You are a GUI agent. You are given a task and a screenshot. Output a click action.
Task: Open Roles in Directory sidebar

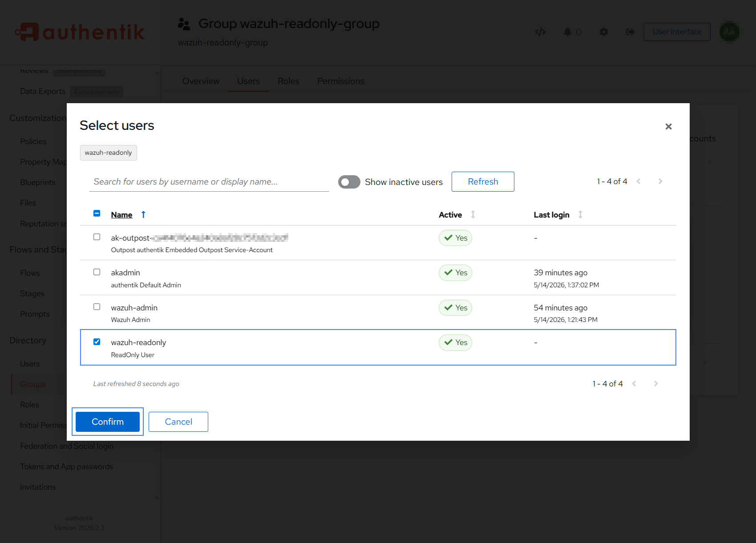click(29, 405)
